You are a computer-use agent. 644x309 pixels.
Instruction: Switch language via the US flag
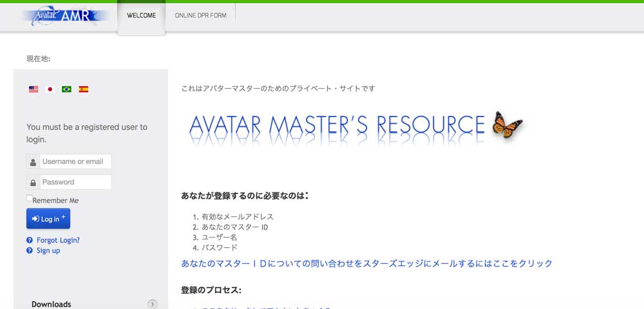[x=33, y=89]
